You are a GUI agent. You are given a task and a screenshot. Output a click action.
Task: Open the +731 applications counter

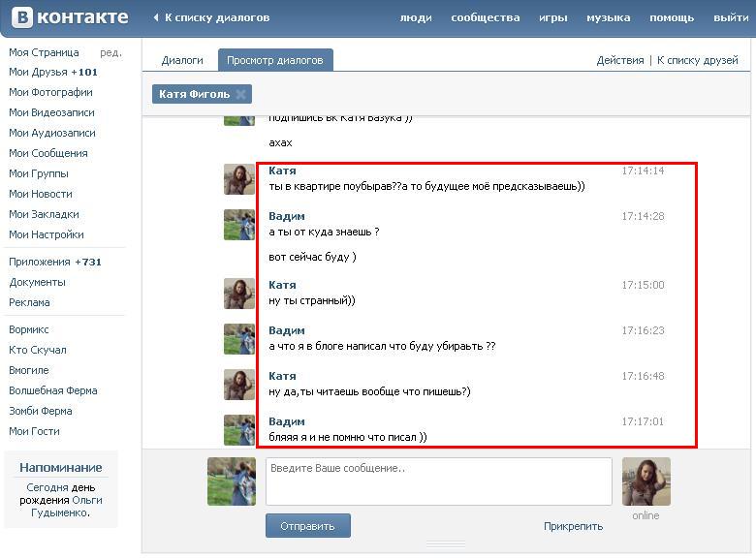pos(88,263)
